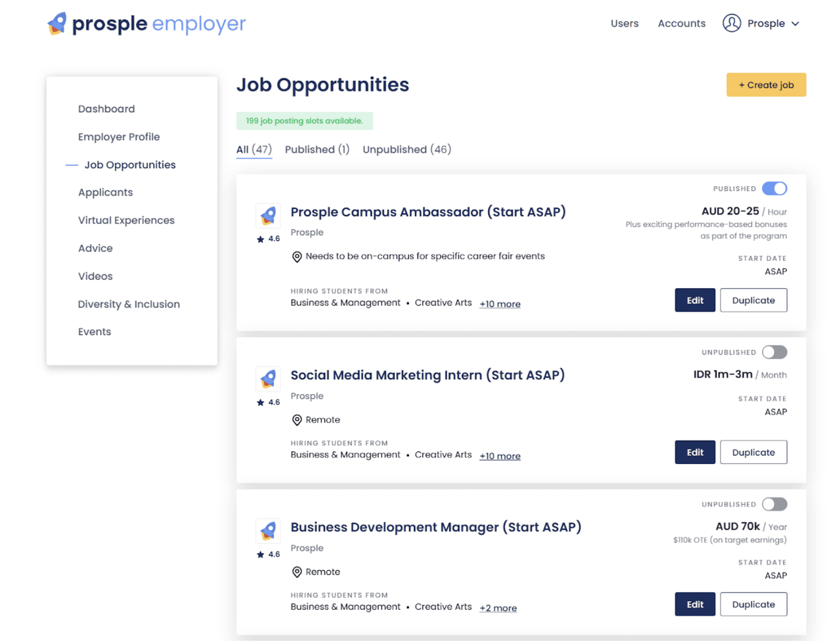Image resolution: width=834 pixels, height=644 pixels.
Task: Click the Business Development Manager logo thumbnail
Action: click(268, 531)
